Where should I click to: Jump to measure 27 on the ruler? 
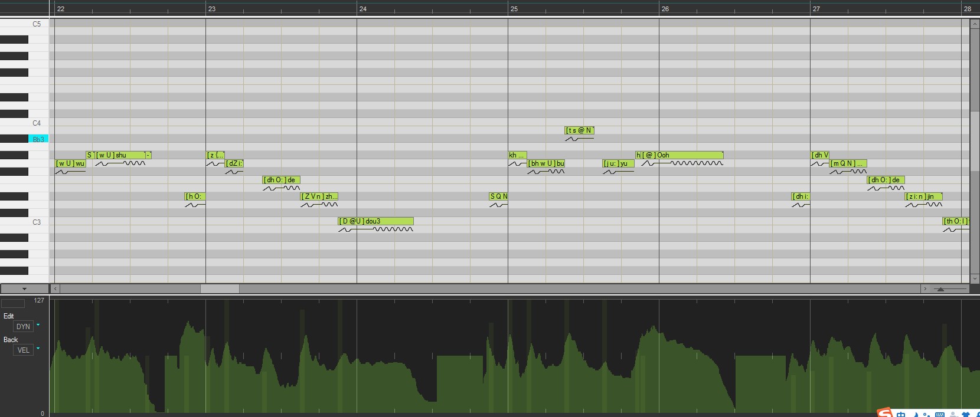click(816, 9)
